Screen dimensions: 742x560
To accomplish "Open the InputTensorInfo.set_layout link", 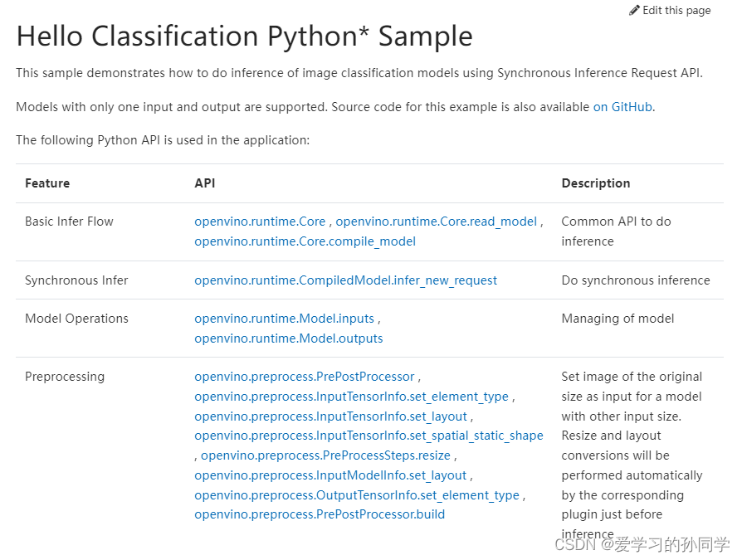I will [330, 416].
